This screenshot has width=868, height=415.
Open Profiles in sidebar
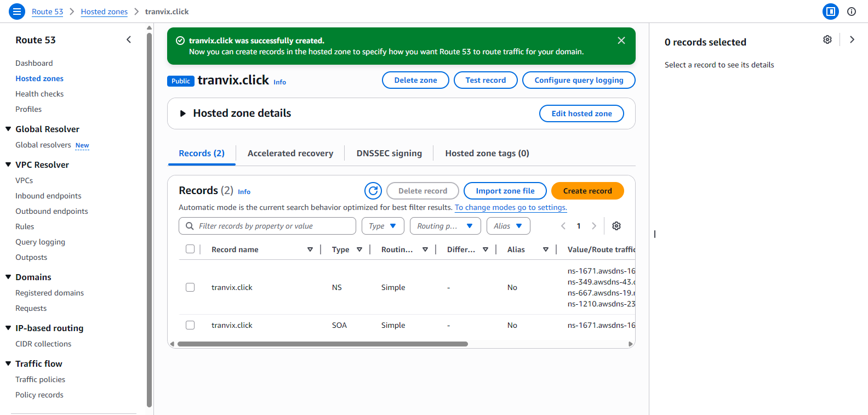[28, 109]
